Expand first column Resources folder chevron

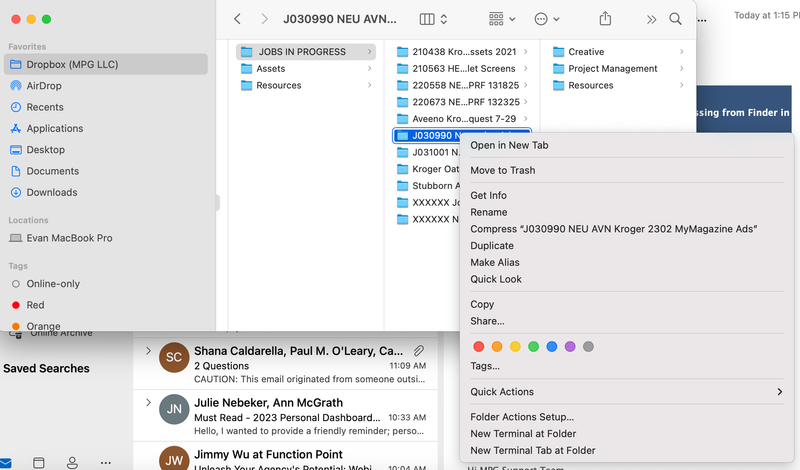pos(369,85)
